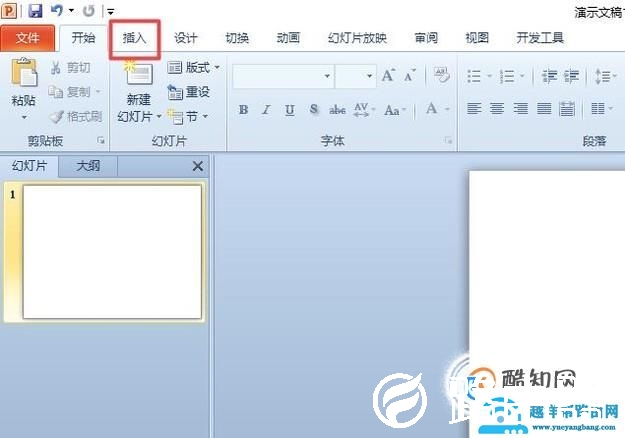This screenshot has height=438, width=625.
Task: Click the 粘贴 (Paste) clipboard icon
Action: pyautogui.click(x=24, y=73)
